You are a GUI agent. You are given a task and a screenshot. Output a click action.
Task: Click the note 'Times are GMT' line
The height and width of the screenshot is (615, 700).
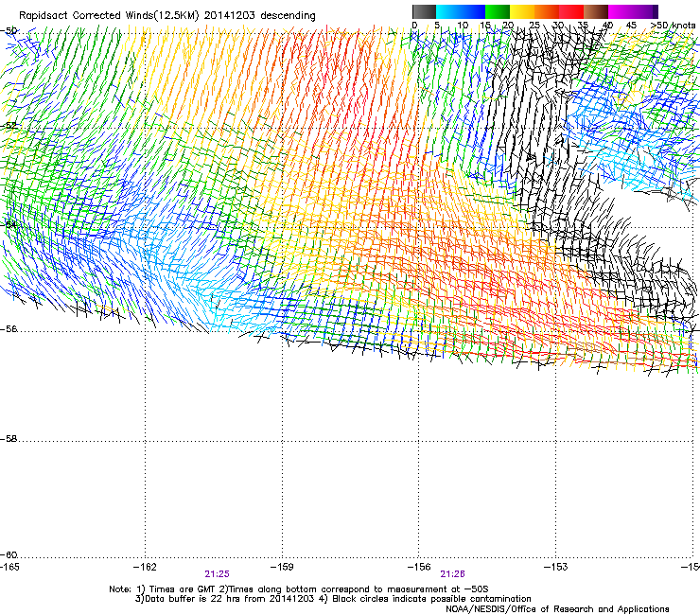coord(299,589)
